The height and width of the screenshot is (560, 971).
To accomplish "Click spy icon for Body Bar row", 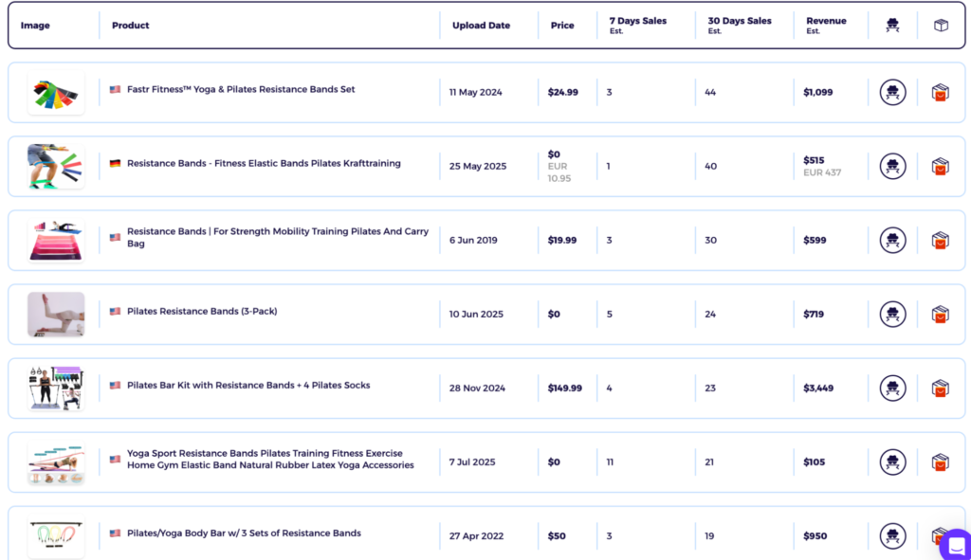I will pos(892,536).
